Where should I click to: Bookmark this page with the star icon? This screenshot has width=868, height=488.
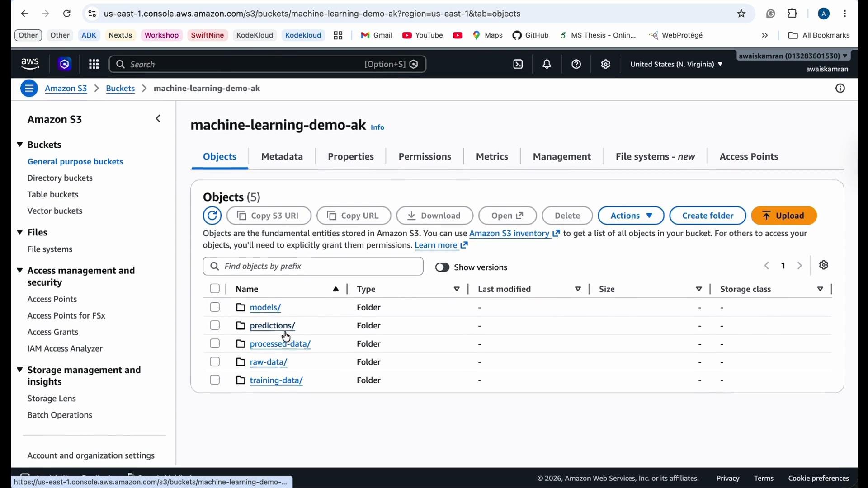(x=742, y=14)
